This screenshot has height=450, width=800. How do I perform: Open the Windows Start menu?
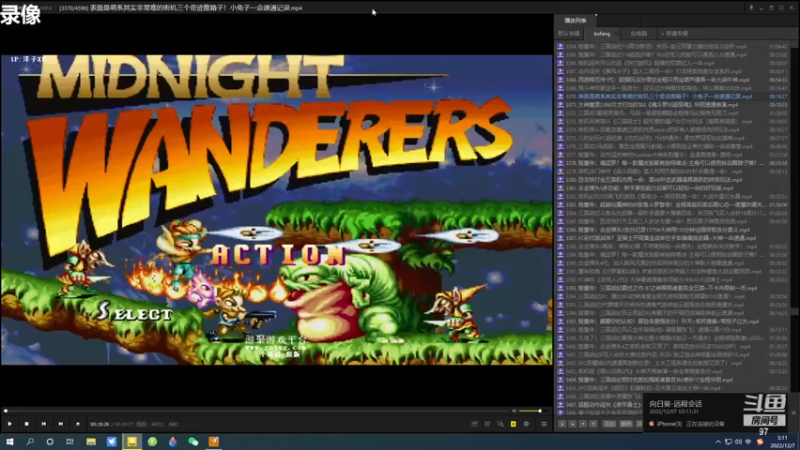[10, 442]
